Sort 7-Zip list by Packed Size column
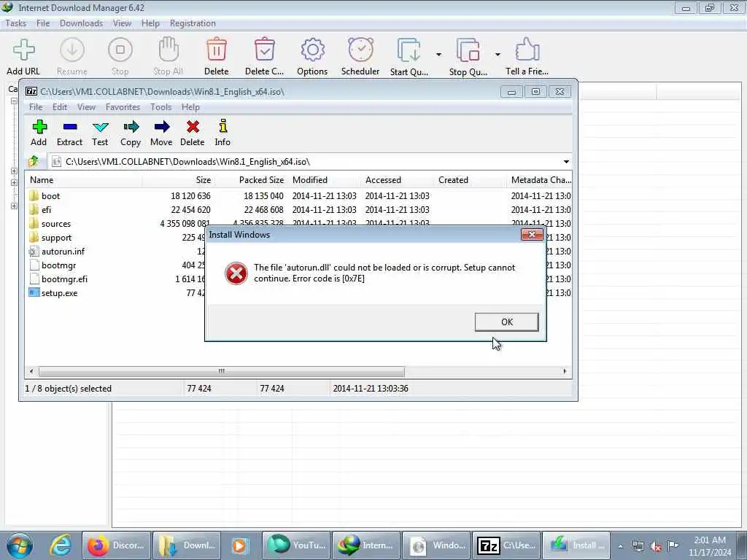The width and height of the screenshot is (747, 560). [x=250, y=180]
